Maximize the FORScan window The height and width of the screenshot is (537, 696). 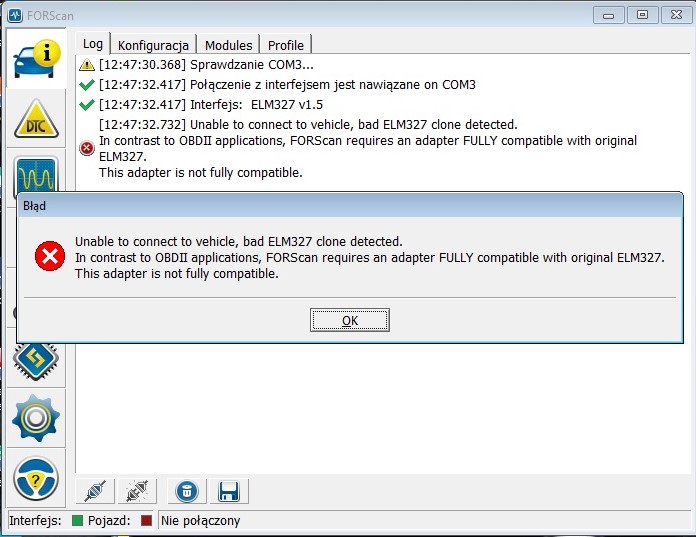[641, 14]
